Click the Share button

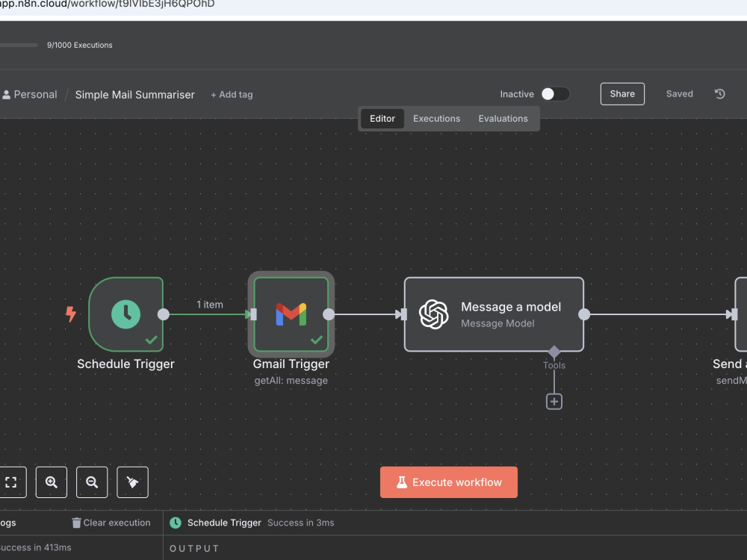[x=622, y=94]
